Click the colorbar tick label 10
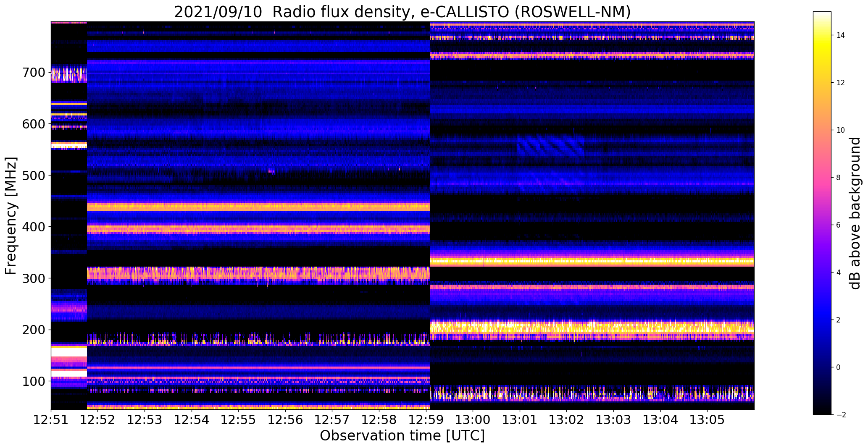 coord(841,130)
